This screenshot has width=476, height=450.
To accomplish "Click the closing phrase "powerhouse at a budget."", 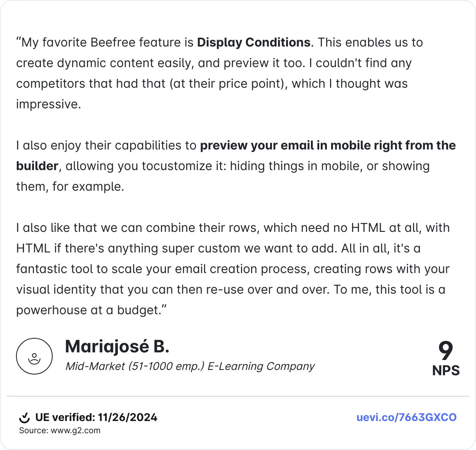I will 92,310.
